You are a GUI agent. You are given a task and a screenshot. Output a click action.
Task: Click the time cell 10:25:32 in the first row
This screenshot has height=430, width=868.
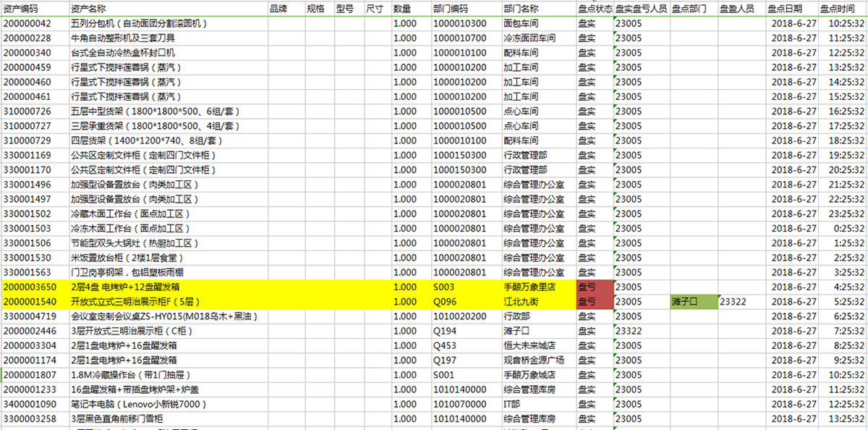coord(842,23)
